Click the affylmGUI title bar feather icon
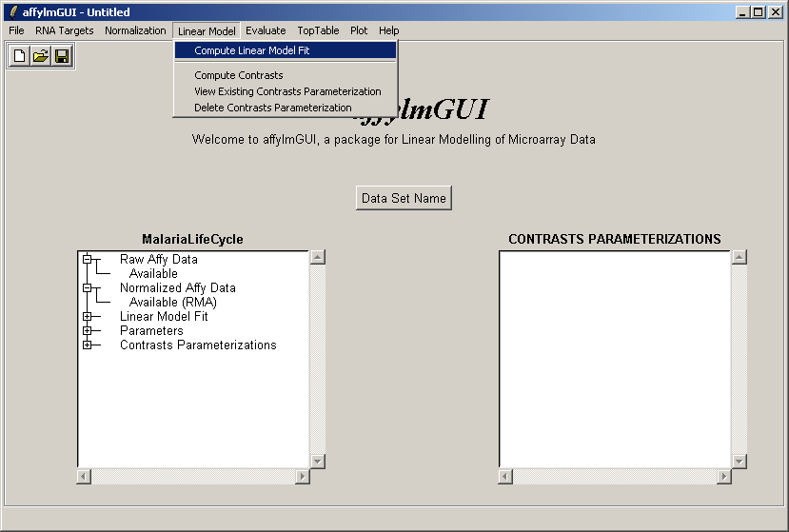 [12, 12]
